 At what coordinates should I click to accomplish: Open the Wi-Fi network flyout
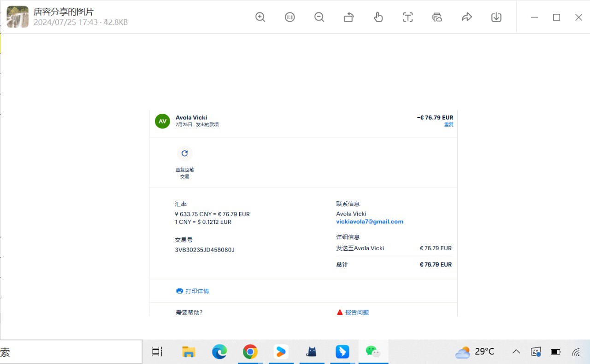[576, 352]
